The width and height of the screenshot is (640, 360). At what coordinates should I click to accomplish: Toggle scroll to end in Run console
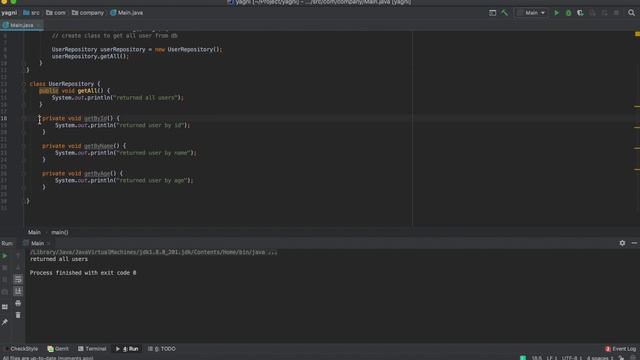pyautogui.click(x=18, y=291)
